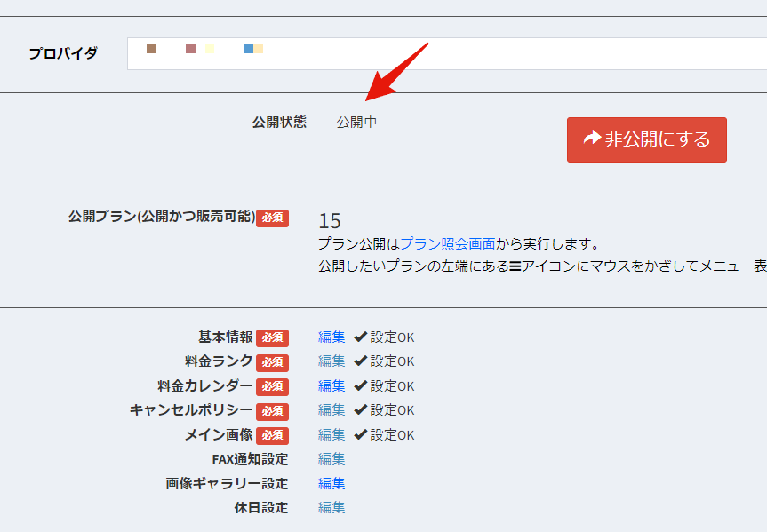Click the 料金ランク row label

(219, 361)
